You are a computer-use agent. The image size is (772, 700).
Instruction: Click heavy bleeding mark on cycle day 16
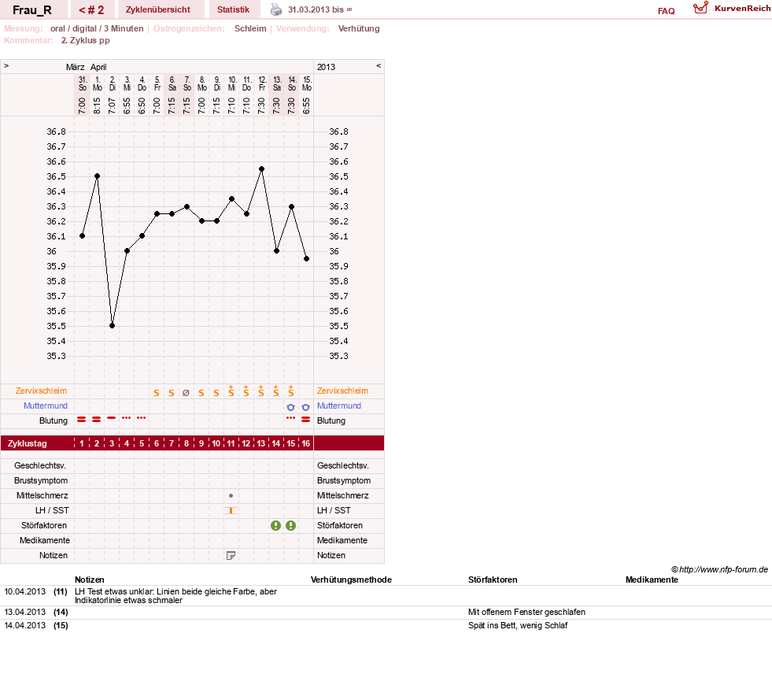(306, 419)
